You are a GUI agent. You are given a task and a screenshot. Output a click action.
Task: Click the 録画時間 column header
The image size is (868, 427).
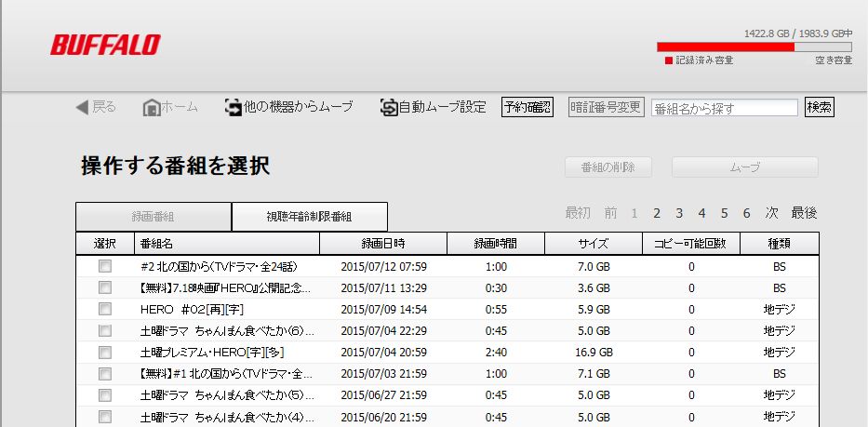(x=496, y=243)
